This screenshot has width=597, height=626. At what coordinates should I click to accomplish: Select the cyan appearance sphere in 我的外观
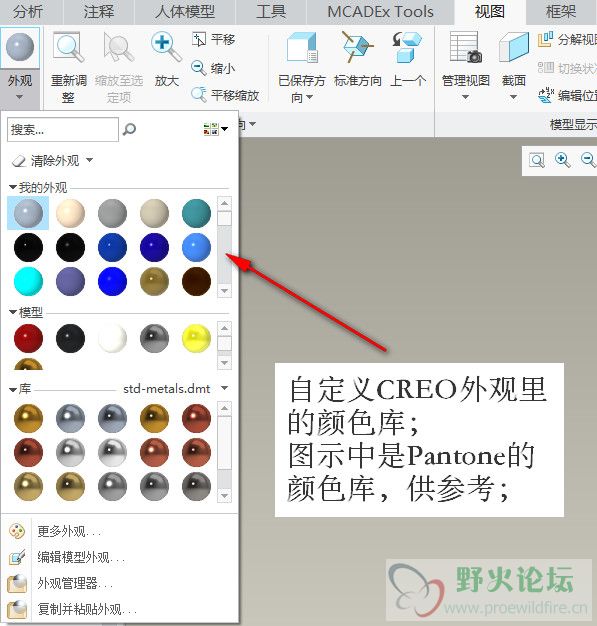pyautogui.click(x=28, y=281)
